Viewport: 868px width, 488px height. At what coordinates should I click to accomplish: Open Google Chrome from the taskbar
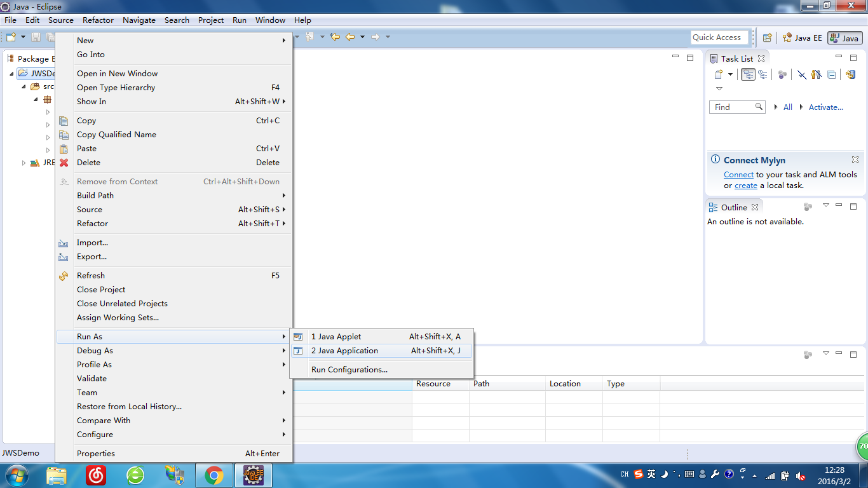click(214, 475)
